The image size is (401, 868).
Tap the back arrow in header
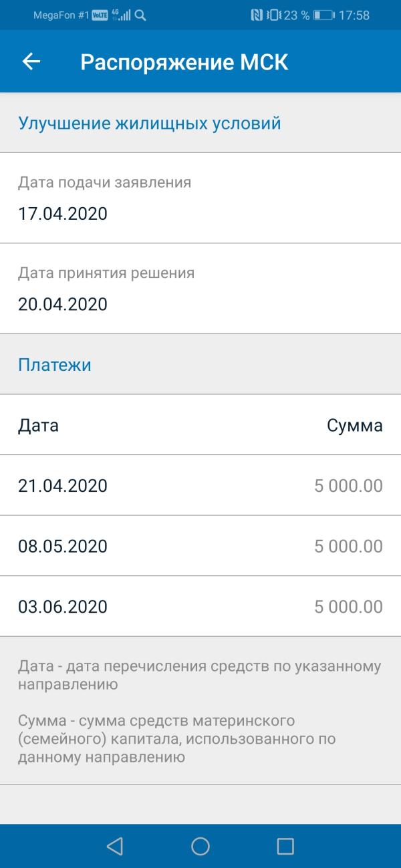coord(31,61)
